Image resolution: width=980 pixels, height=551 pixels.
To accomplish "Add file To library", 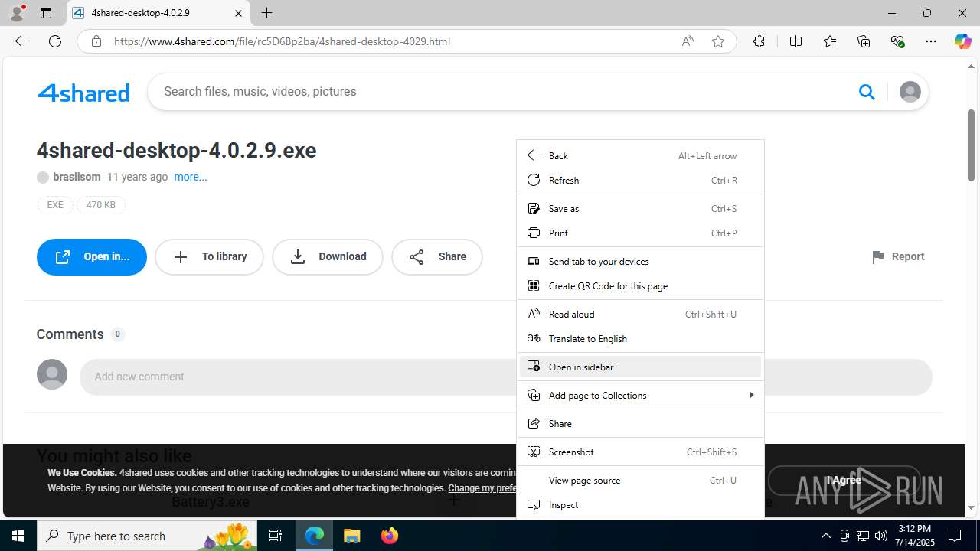I will [209, 257].
